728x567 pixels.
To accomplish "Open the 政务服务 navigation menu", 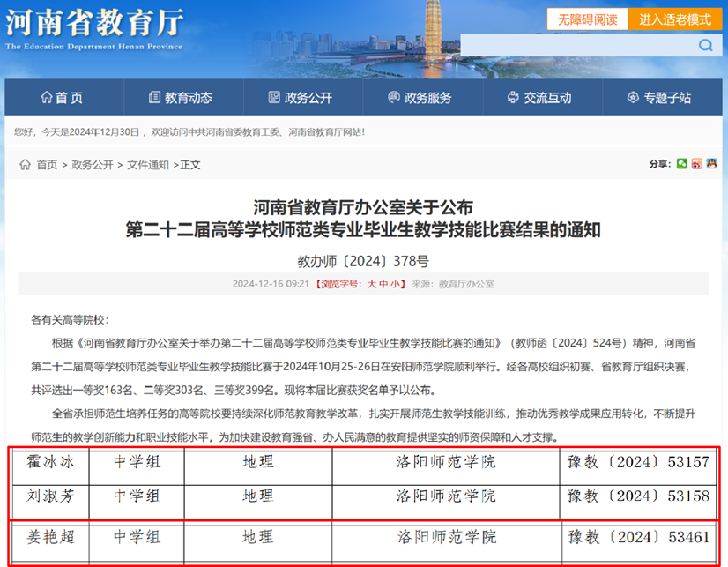I will click(419, 98).
